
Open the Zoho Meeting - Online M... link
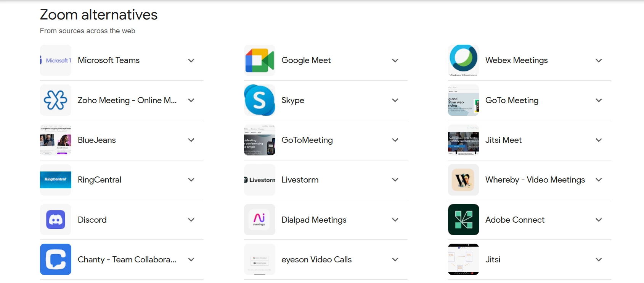pos(127,100)
